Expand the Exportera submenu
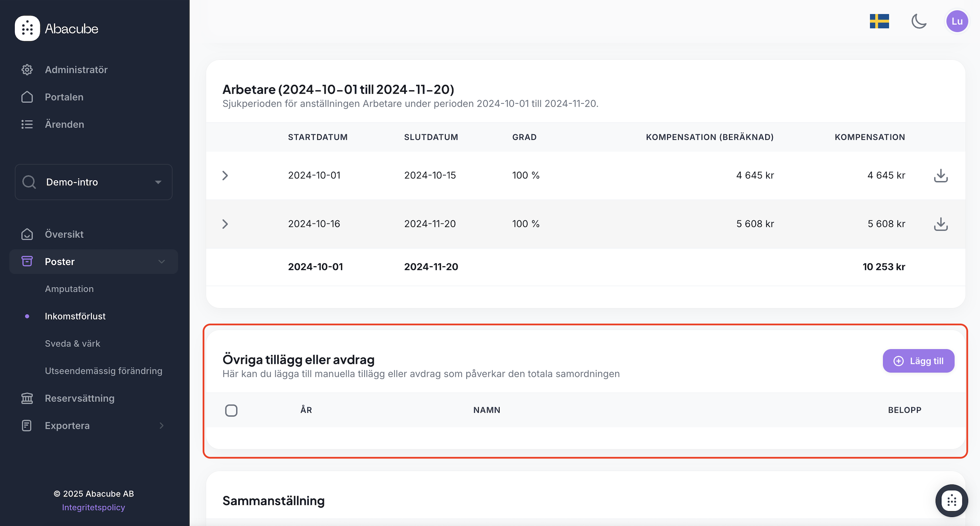Screen dimensions: 980x526 161,426
